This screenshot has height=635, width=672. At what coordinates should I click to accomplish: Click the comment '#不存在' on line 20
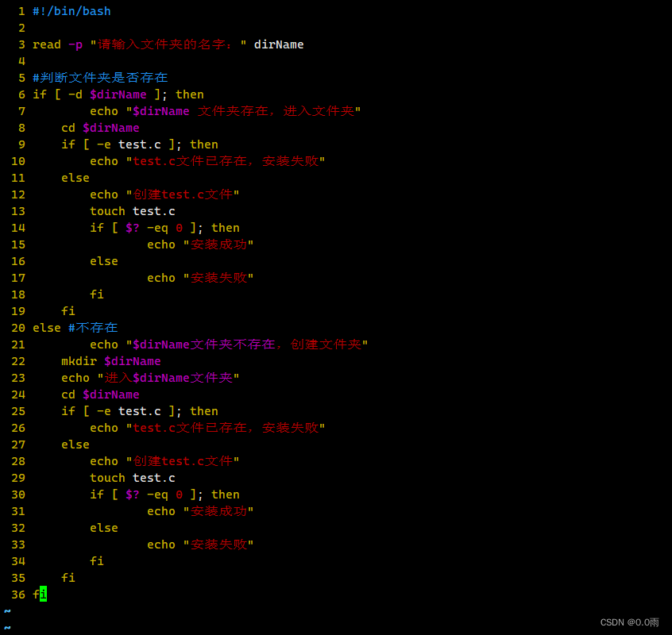pos(93,328)
